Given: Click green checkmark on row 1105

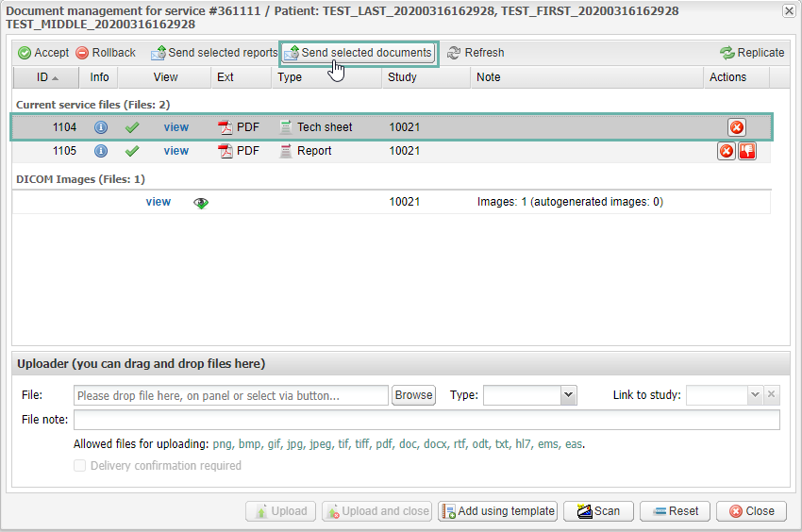Looking at the screenshot, I should [x=132, y=151].
